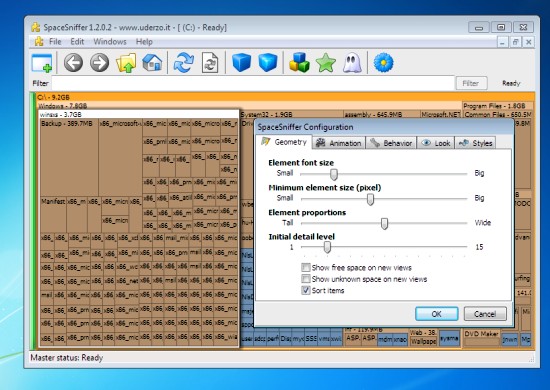Click the blue refresh arrows icon
550x390 pixels.
pyautogui.click(x=183, y=63)
